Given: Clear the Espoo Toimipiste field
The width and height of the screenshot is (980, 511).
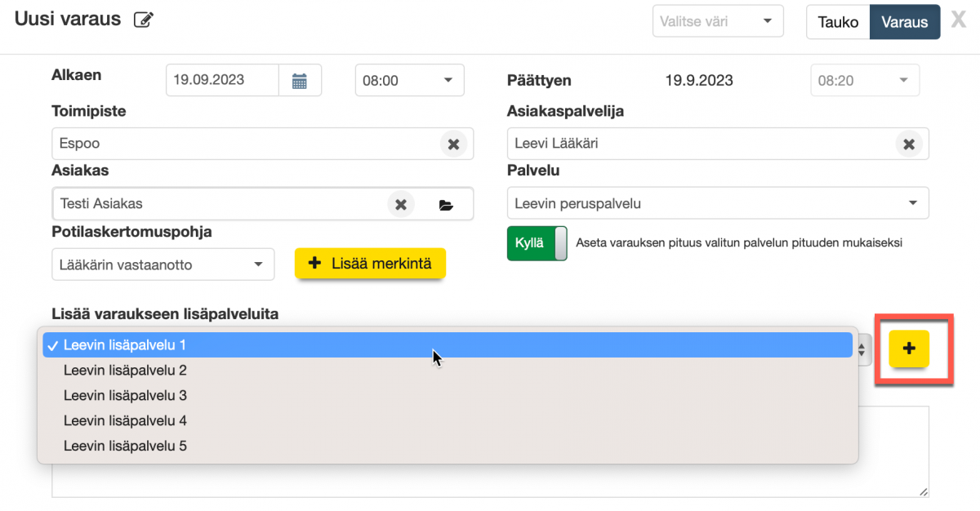Looking at the screenshot, I should pos(454,144).
